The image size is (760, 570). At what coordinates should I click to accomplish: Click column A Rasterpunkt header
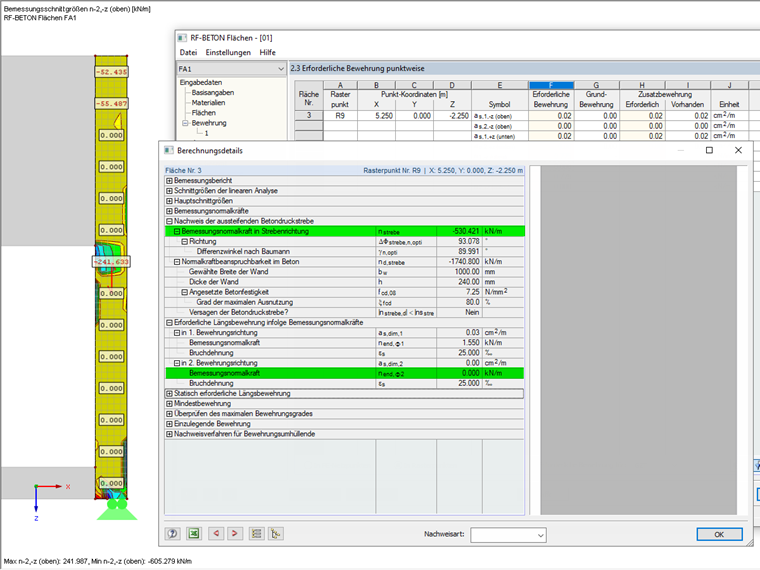click(x=340, y=85)
